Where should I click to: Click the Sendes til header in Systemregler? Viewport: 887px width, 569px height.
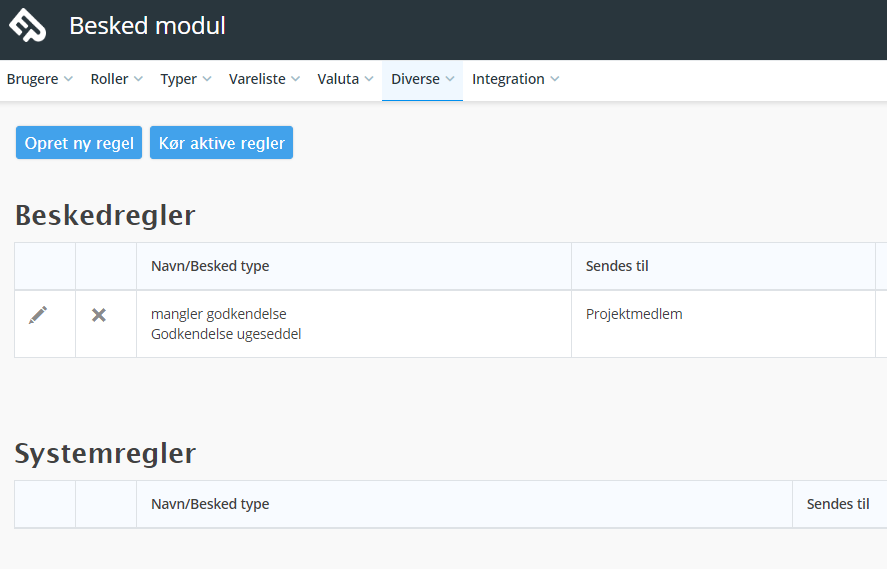838,504
